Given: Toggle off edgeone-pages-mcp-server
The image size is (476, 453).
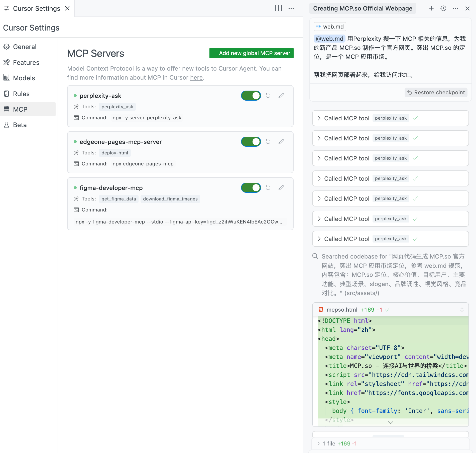Looking at the screenshot, I should point(251,142).
